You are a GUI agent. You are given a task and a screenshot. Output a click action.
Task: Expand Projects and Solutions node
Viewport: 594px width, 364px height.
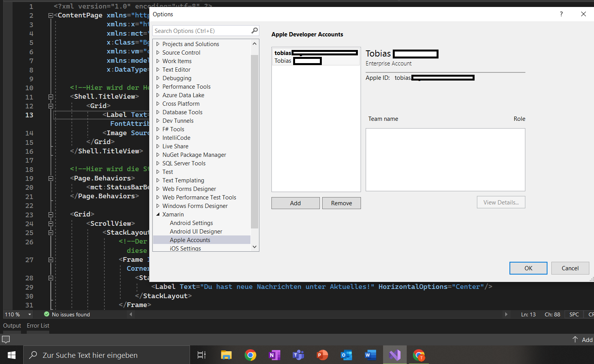tap(158, 44)
